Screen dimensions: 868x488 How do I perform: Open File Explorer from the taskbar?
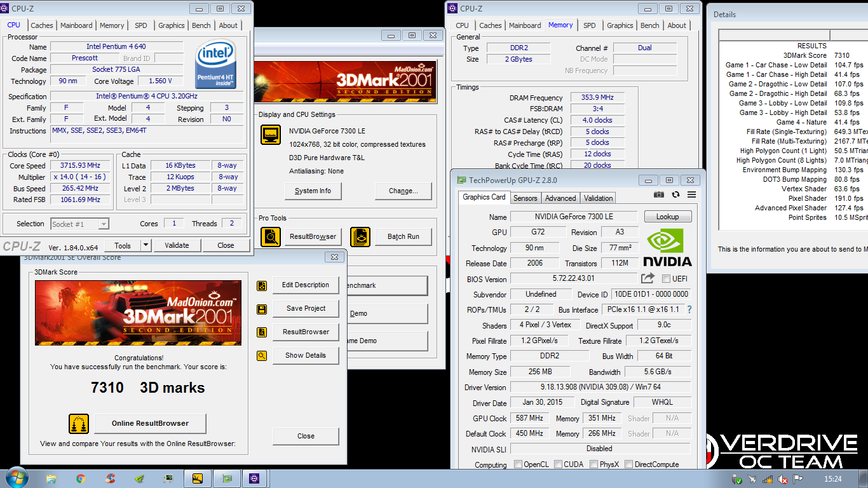51,478
